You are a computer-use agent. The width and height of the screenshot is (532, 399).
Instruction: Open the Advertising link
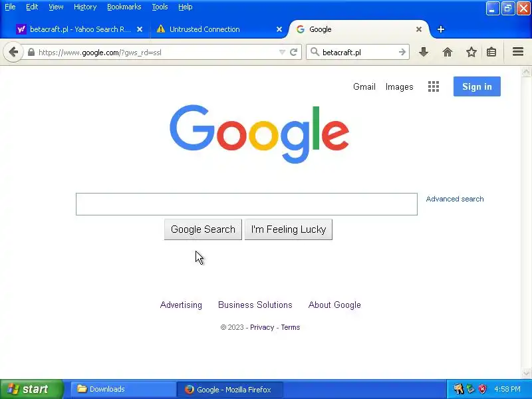pyautogui.click(x=181, y=305)
